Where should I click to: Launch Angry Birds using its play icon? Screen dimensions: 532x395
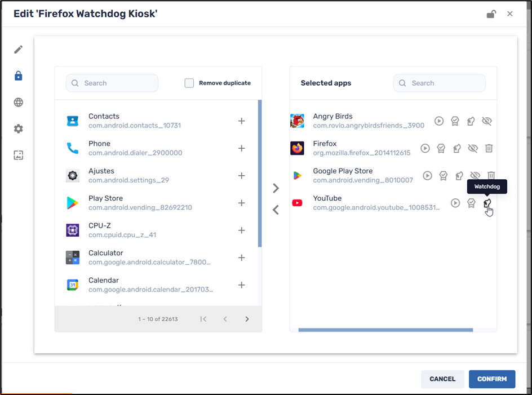pyautogui.click(x=439, y=121)
